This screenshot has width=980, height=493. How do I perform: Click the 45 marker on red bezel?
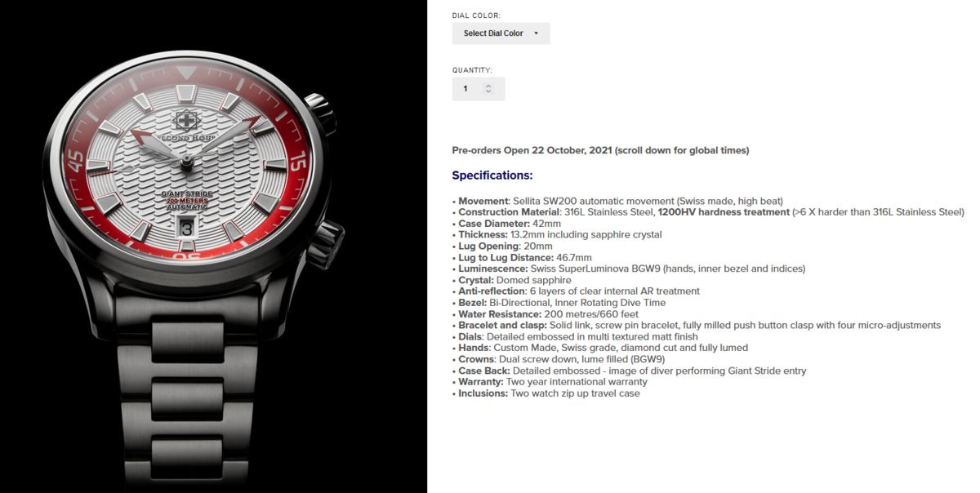(76, 162)
